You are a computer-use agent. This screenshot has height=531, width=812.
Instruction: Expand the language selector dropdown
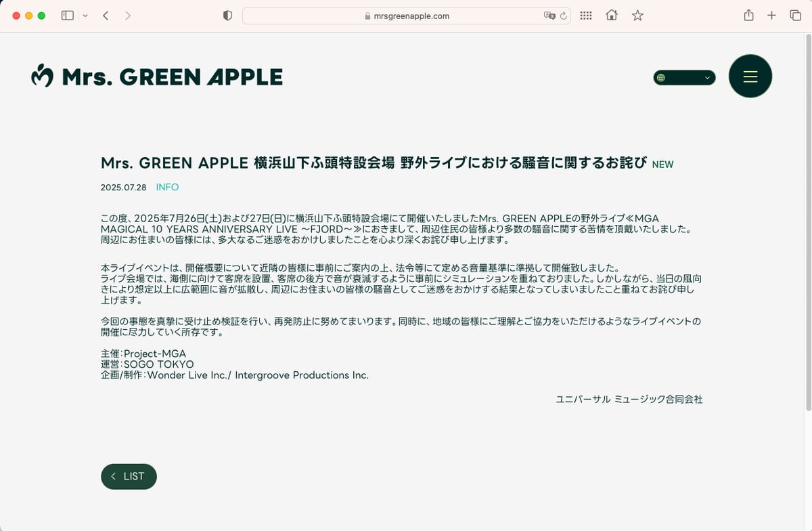tap(684, 78)
